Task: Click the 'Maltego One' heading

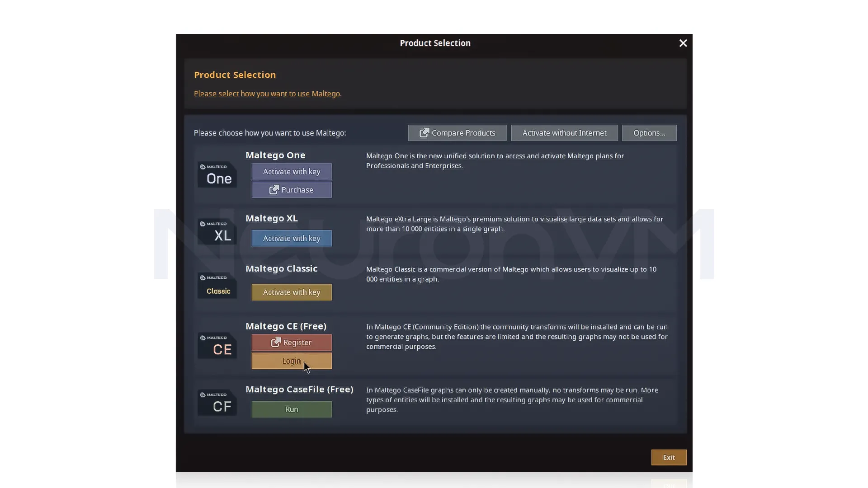Action: 275,155
